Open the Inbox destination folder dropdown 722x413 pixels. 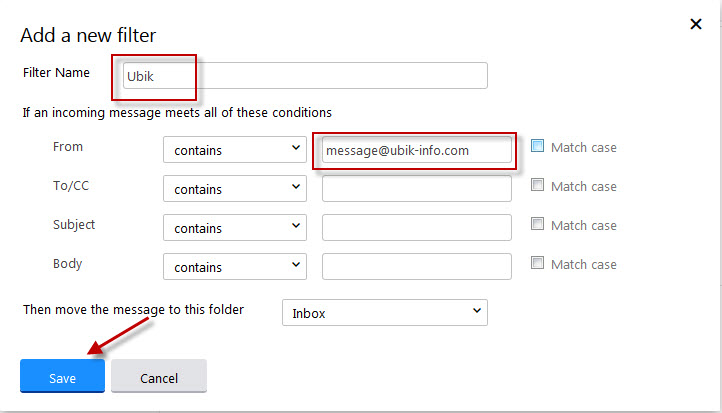[384, 312]
